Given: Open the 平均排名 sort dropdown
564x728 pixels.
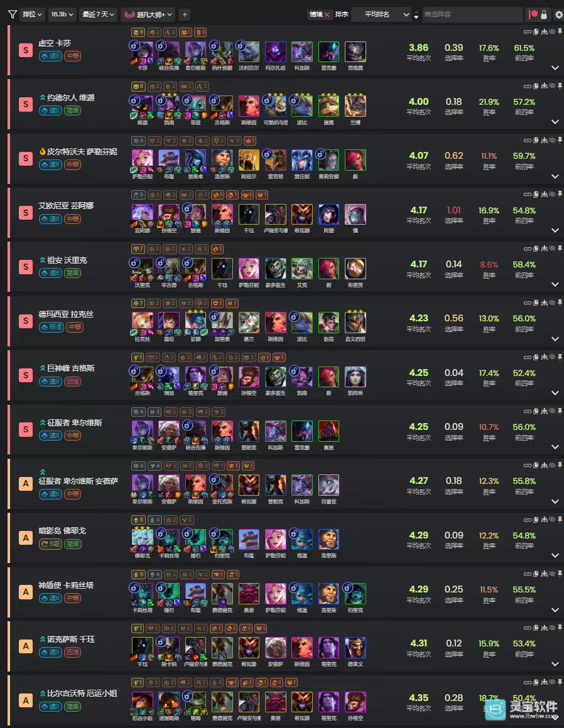Looking at the screenshot, I should coord(381,14).
